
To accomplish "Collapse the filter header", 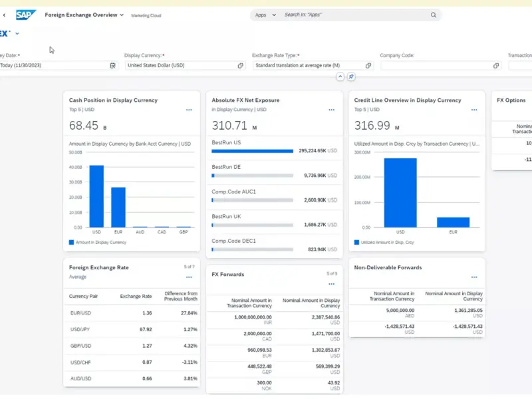I will [x=340, y=77].
